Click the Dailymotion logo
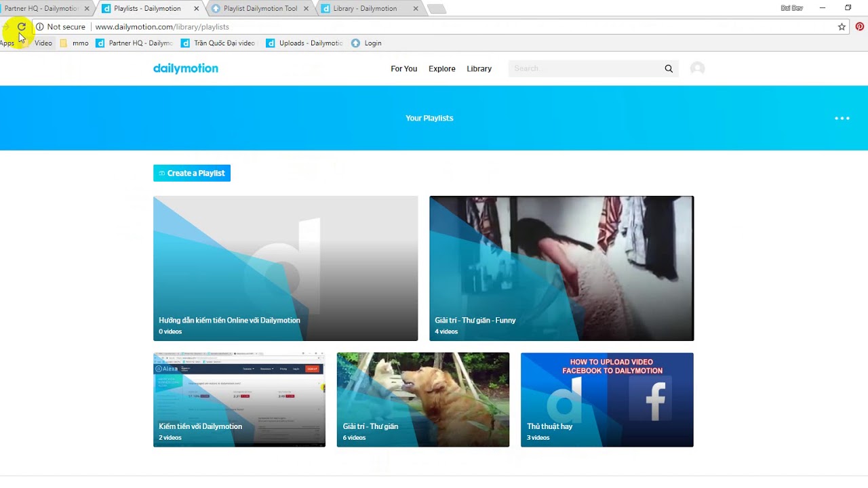 click(186, 68)
